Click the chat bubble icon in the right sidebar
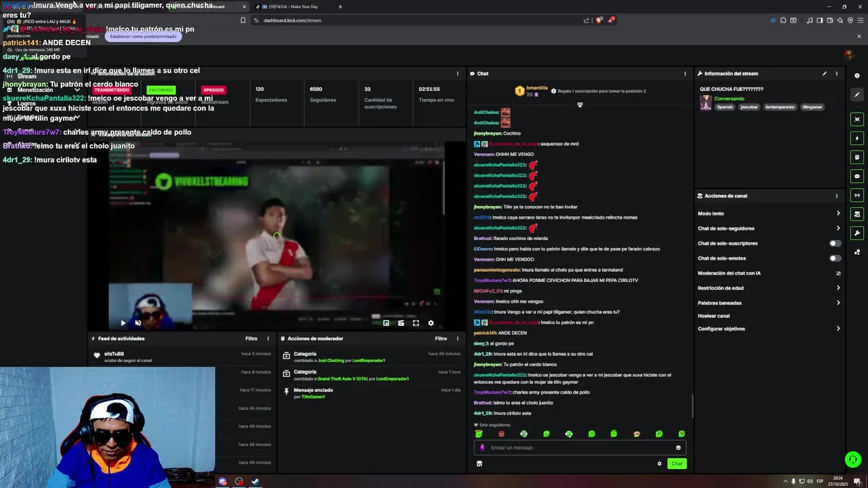Screen dimensions: 868x488 (857, 176)
